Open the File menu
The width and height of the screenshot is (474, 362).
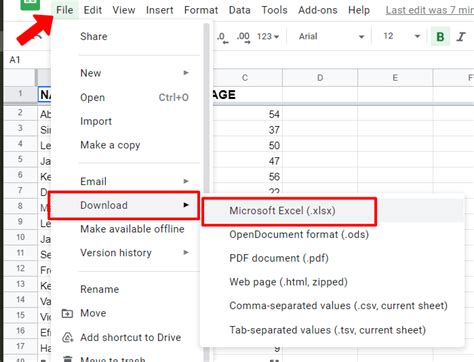tap(64, 10)
